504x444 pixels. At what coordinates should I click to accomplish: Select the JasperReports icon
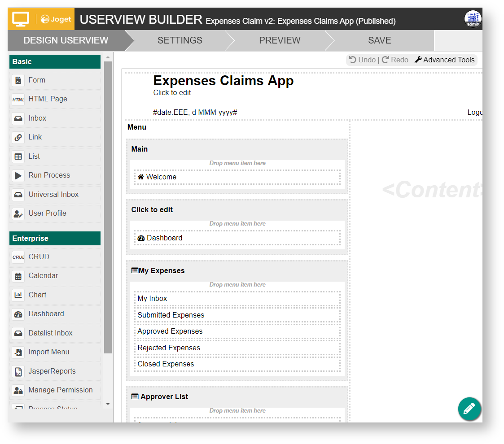18,371
